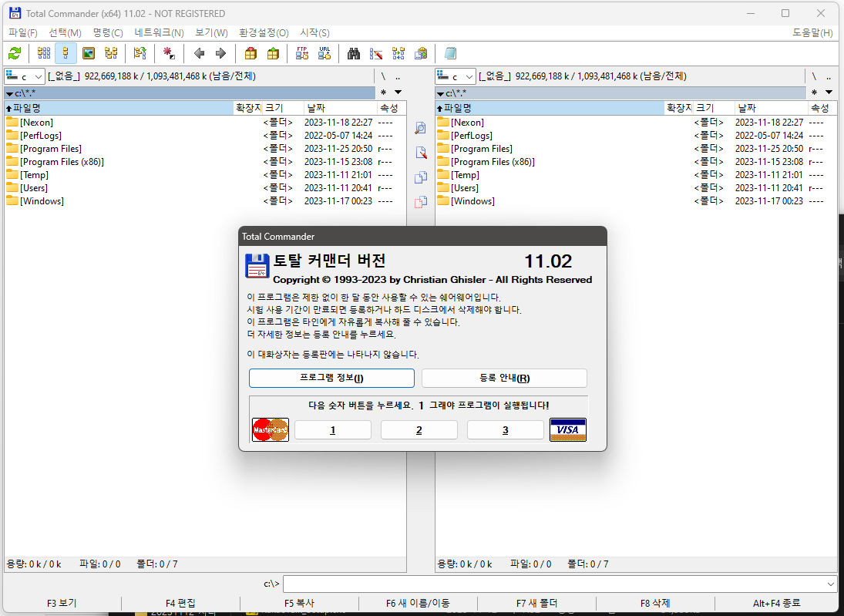Select [Program Files (x86)] in left panel
Viewport: 844px width, 616px height.
(205, 162)
